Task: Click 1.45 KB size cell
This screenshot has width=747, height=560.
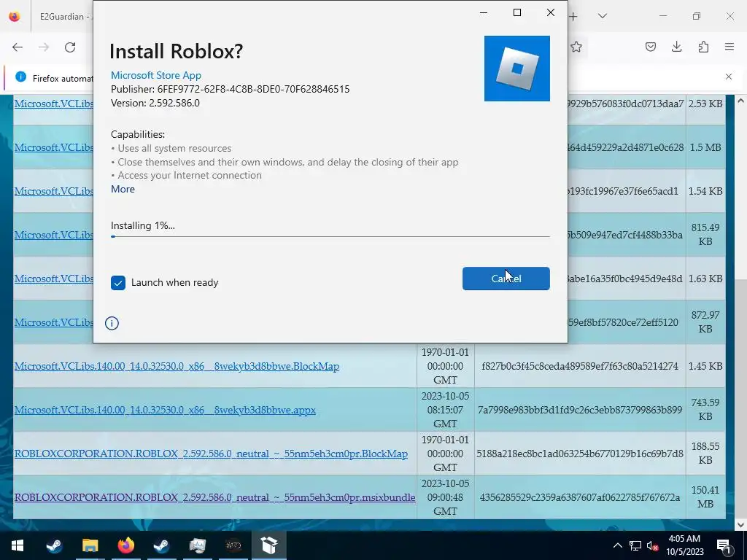Action: tap(705, 366)
